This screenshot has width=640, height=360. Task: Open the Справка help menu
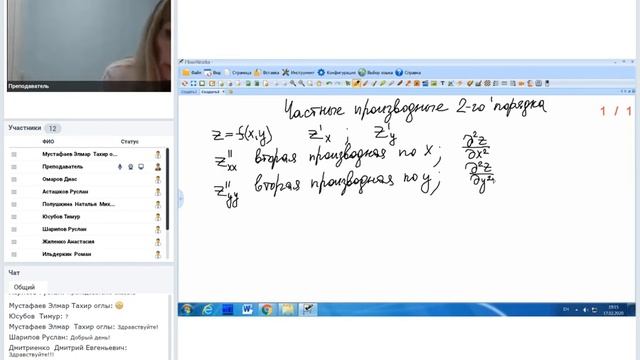[x=408, y=73]
